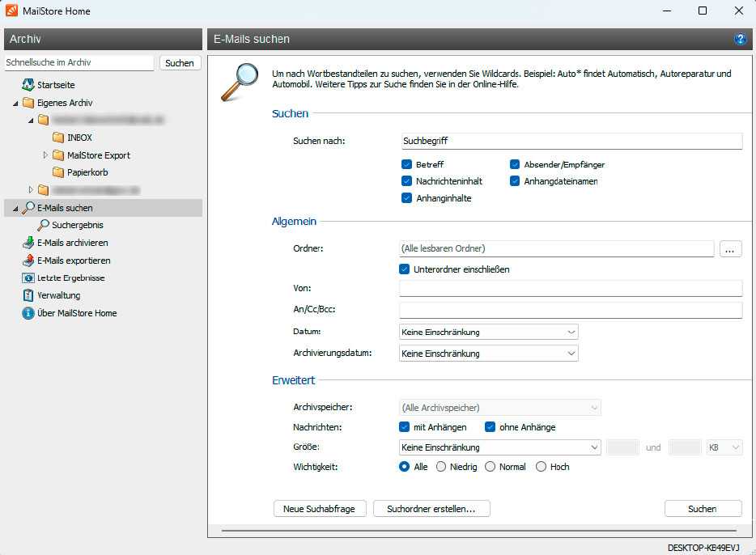Click the E-Mails suchen magnifier icon

click(28, 208)
